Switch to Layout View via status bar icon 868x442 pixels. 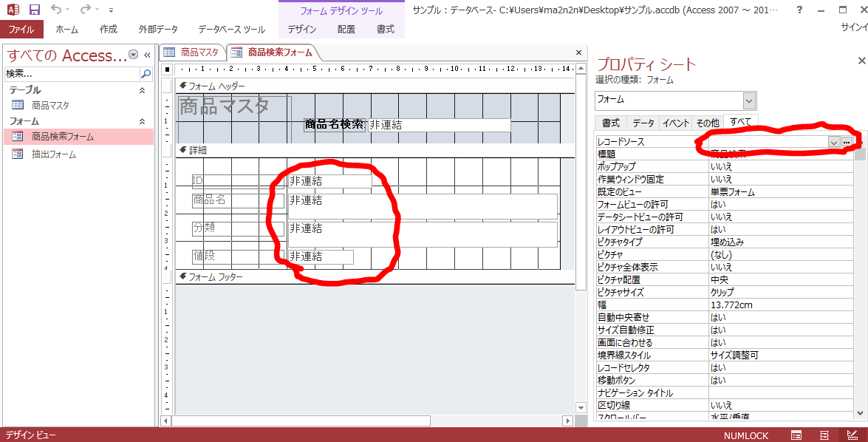tap(824, 435)
